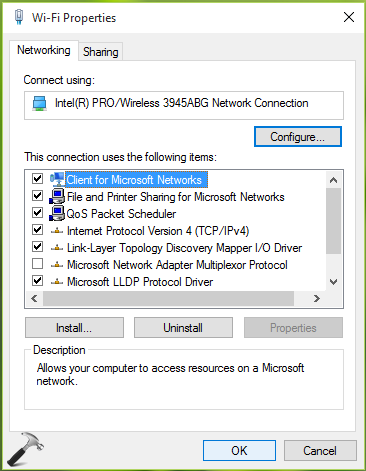
Task: Click the horizontal scroll right arrow
Action: 317,298
